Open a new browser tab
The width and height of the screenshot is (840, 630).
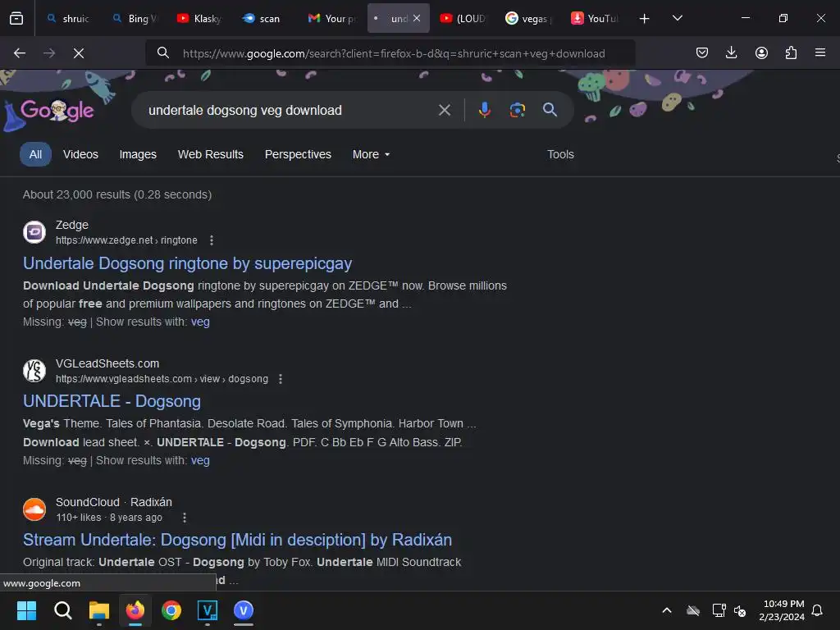(645, 19)
